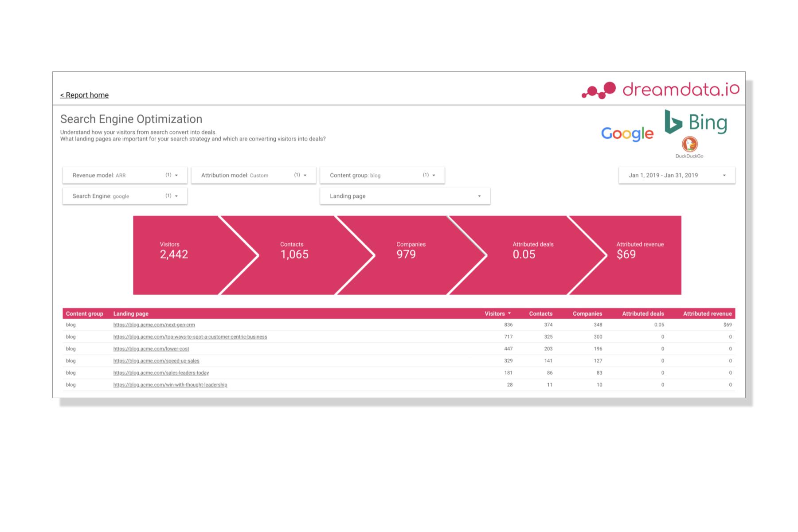This screenshot has width=798, height=532.
Task: Click visitors value 447 in table
Action: 509,349
